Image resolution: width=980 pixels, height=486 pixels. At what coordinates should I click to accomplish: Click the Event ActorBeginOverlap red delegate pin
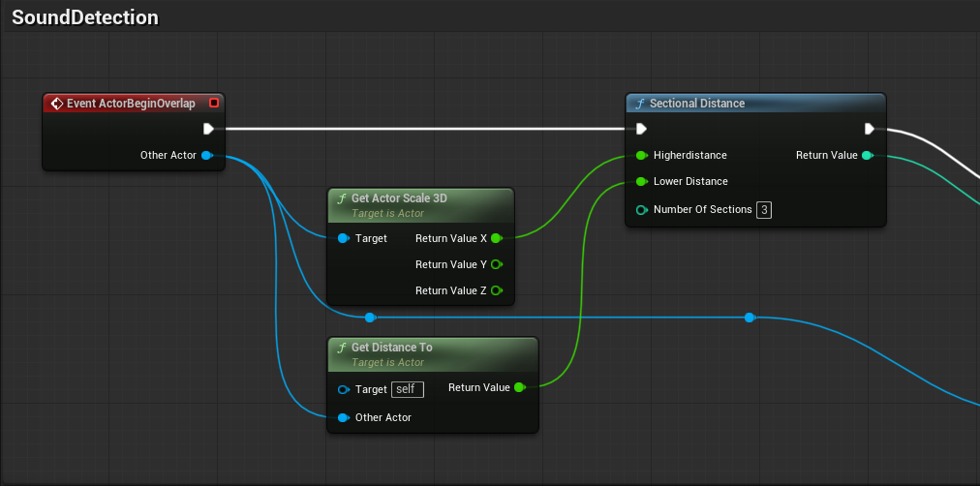pyautogui.click(x=214, y=104)
